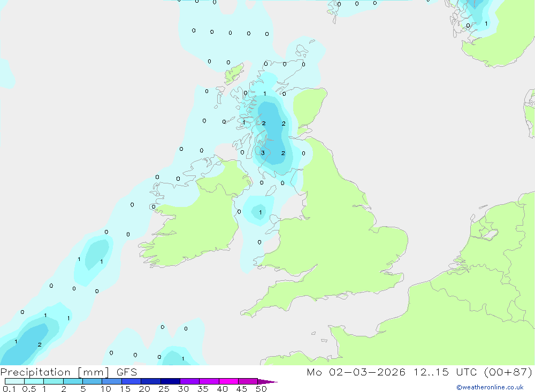Click the '0.5' legend scale label
This screenshot has width=535, height=392.
point(29,389)
